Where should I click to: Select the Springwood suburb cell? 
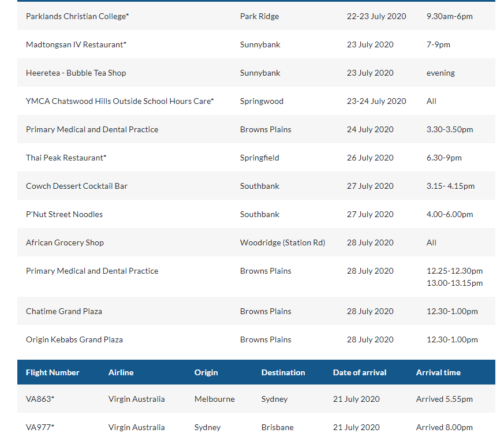click(262, 101)
